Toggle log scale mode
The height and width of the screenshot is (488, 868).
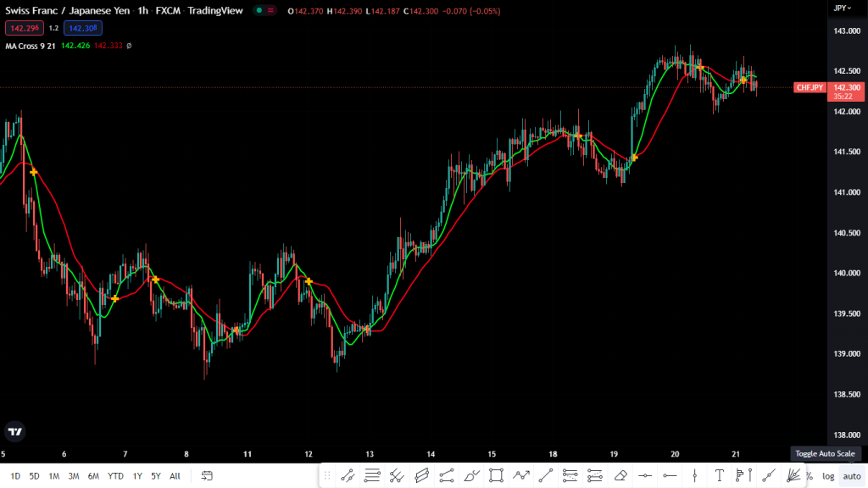tap(828, 476)
